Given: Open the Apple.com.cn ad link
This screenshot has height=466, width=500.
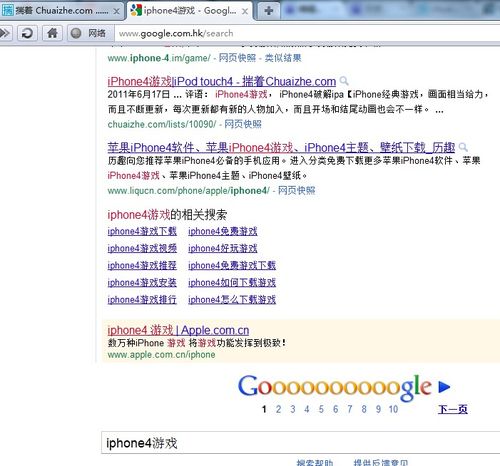Looking at the screenshot, I should click(178, 330).
